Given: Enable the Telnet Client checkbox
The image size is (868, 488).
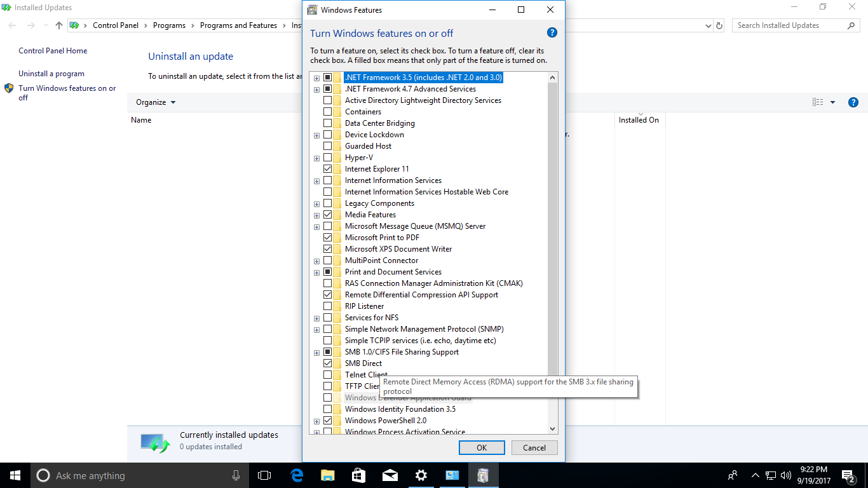Looking at the screenshot, I should (x=327, y=375).
